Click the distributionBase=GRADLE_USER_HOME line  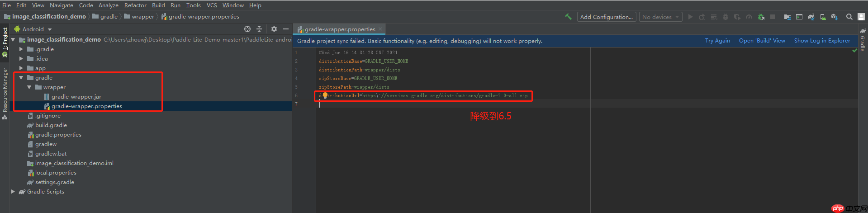click(364, 61)
